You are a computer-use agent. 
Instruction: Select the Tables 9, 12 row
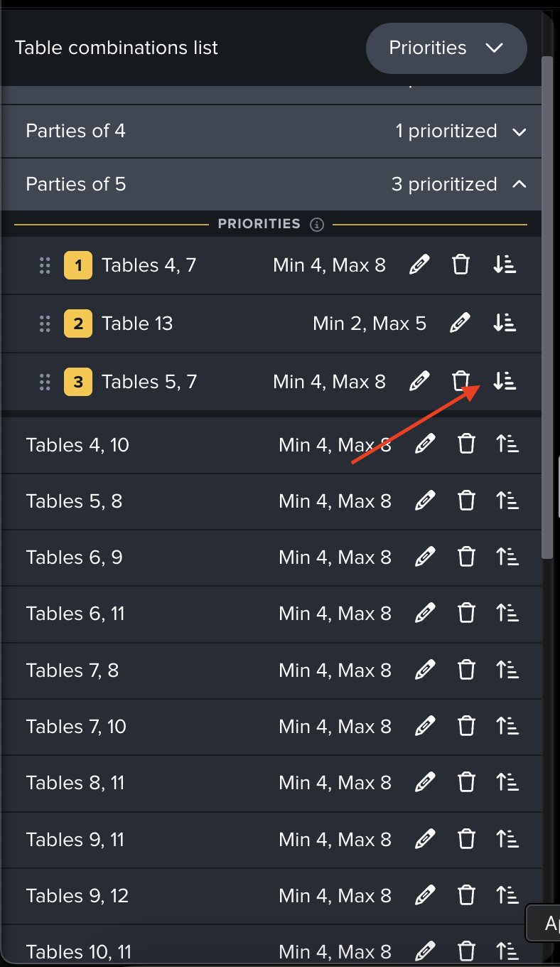pyautogui.click(x=142, y=896)
